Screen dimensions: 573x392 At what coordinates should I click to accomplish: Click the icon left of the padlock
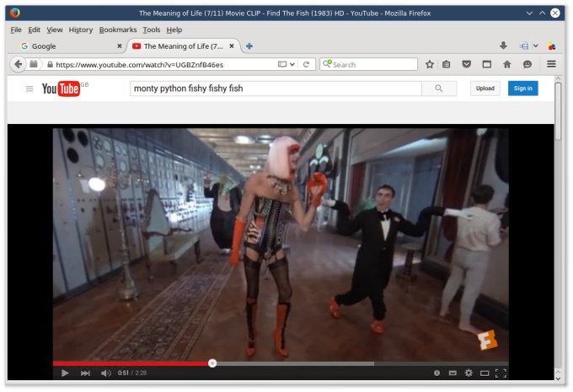click(x=33, y=64)
